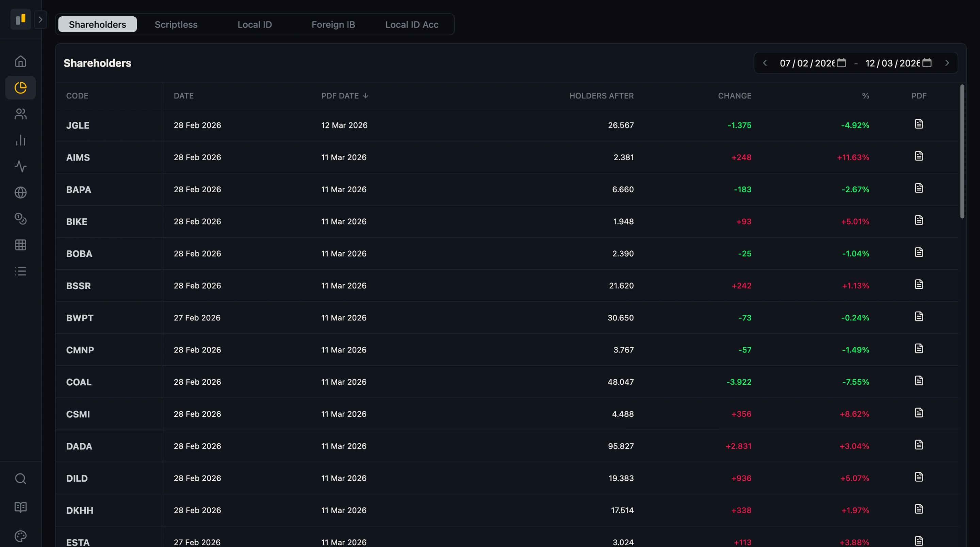
Task: Open the Home dashboard icon
Action: point(20,61)
